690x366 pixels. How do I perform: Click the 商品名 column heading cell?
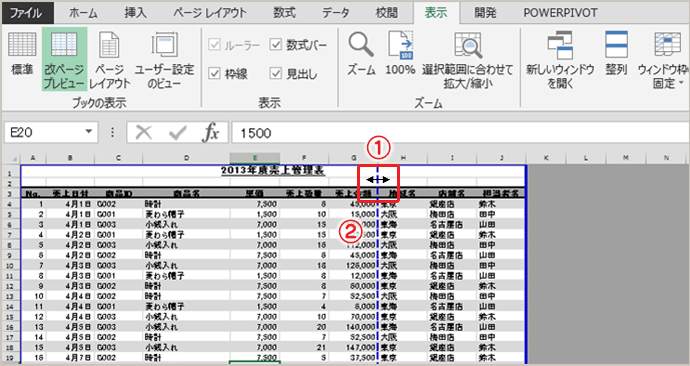click(x=186, y=193)
